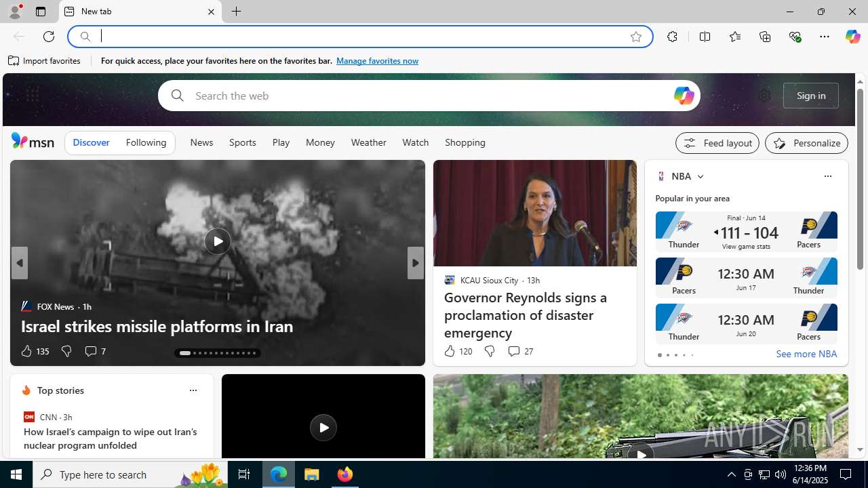Screen dimensions: 868x488
Task: Open CNN Iran nuclear program story
Action: pos(111,439)
